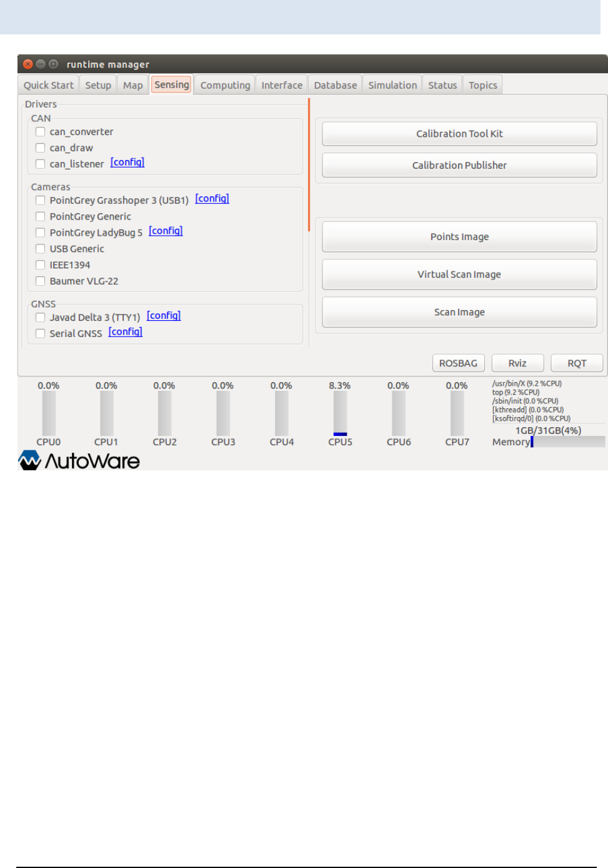This screenshot has height=868, width=608.
Task: Click the 'CPU1' label
Action: click(106, 442)
